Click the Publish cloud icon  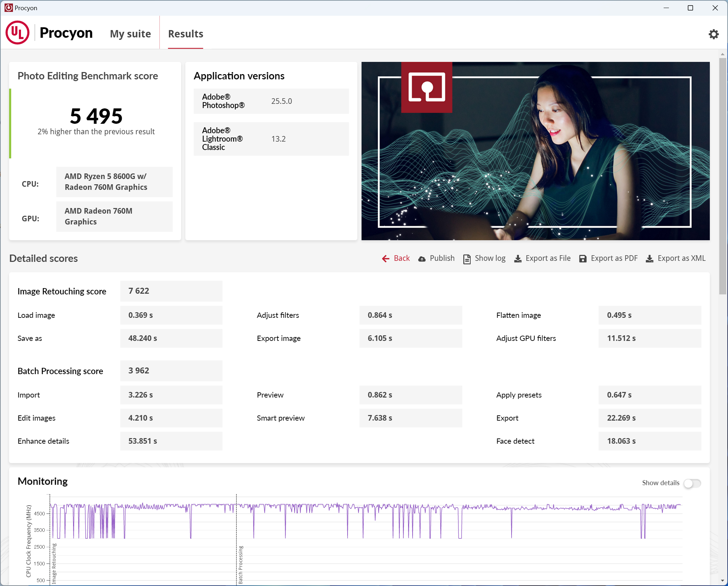coord(422,259)
